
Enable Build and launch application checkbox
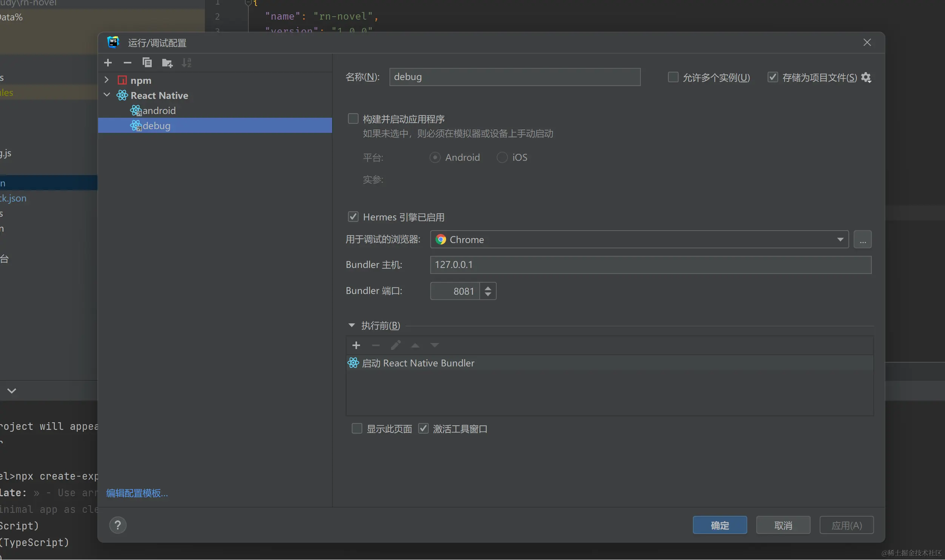pos(353,118)
